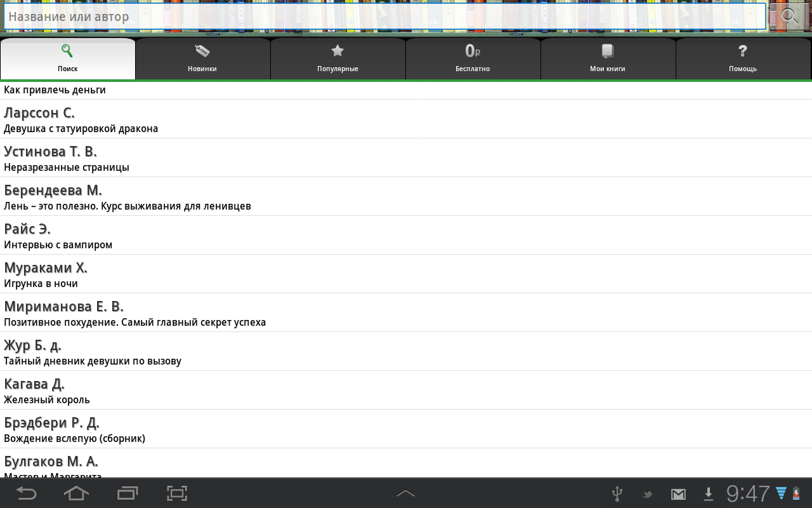Select author 'Берендеева М.'
The image size is (812, 508).
point(53,190)
